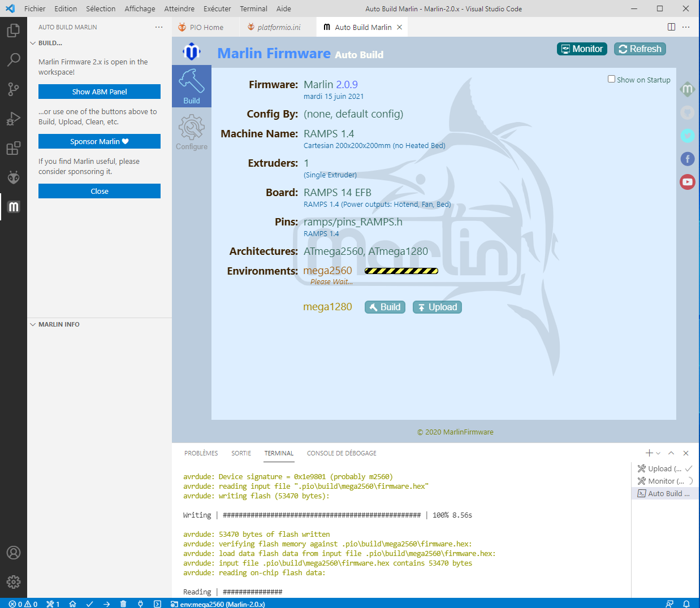Click errors and warnings count in status bar
Image resolution: width=700 pixels, height=608 pixels.
[23, 604]
